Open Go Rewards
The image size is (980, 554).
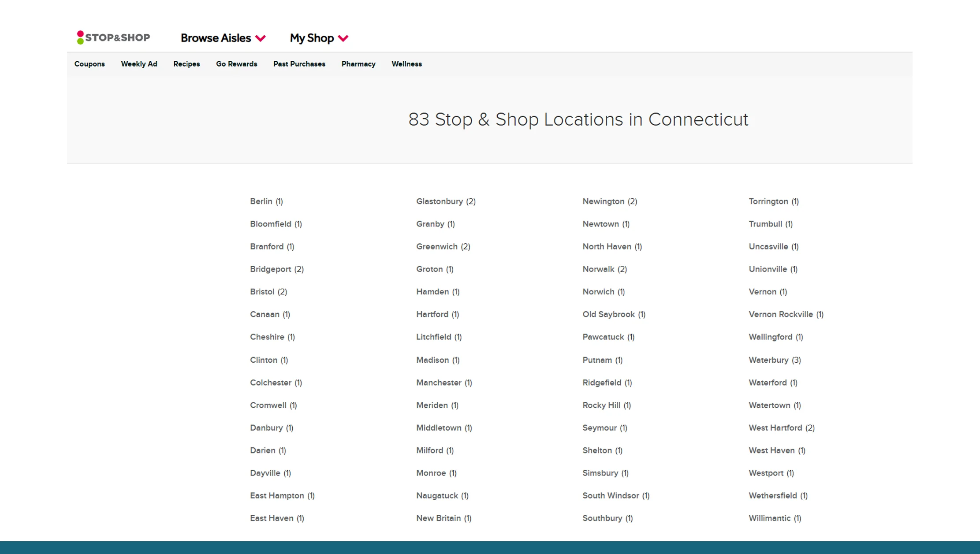[236, 64]
